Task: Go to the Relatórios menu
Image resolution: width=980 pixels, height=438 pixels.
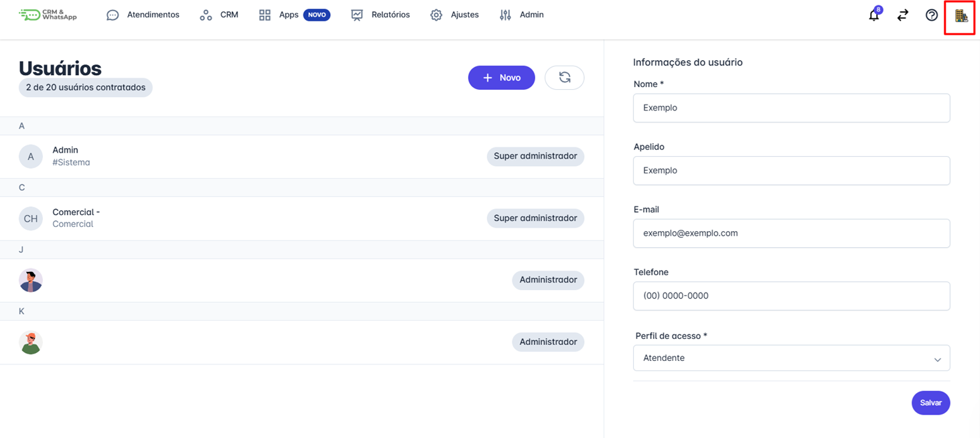Action: tap(380, 15)
